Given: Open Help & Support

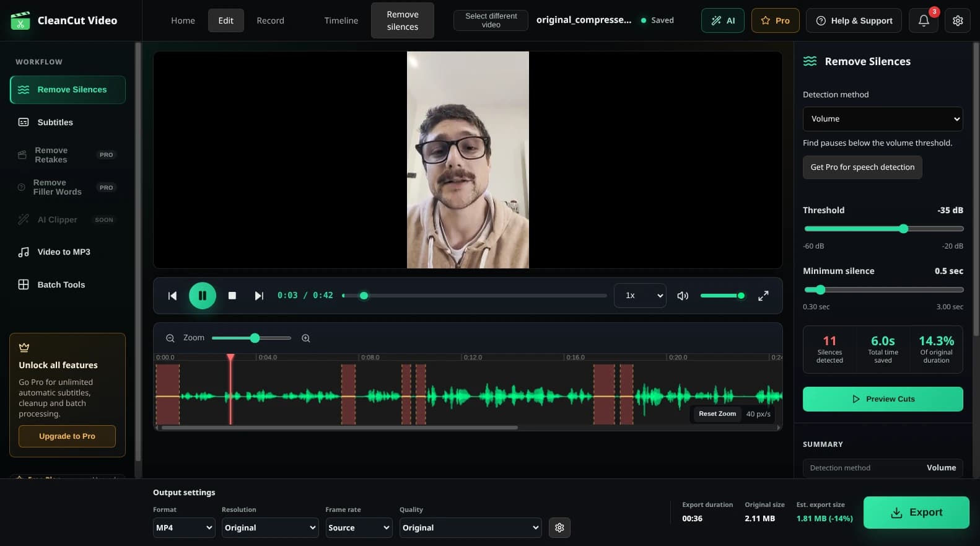Looking at the screenshot, I should point(855,20).
